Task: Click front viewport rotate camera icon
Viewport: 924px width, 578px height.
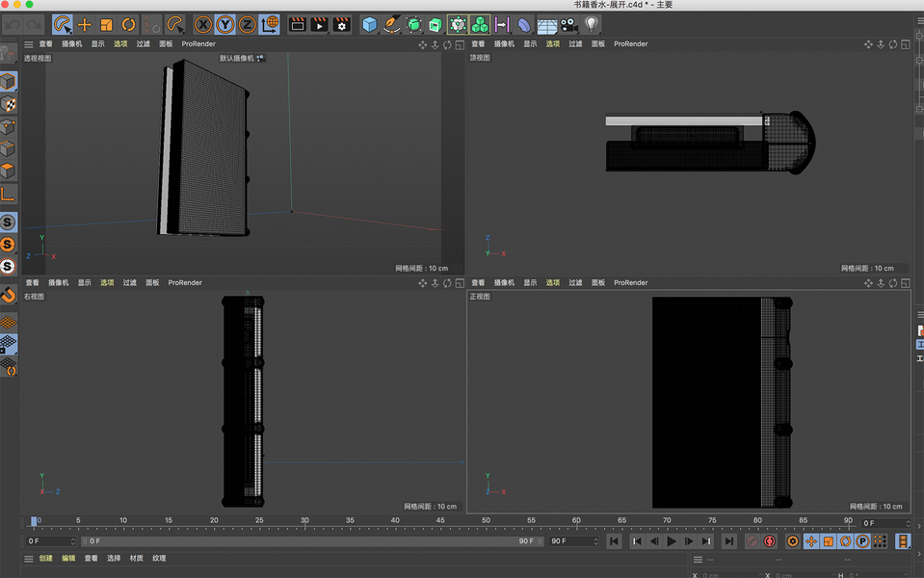Action: (893, 283)
